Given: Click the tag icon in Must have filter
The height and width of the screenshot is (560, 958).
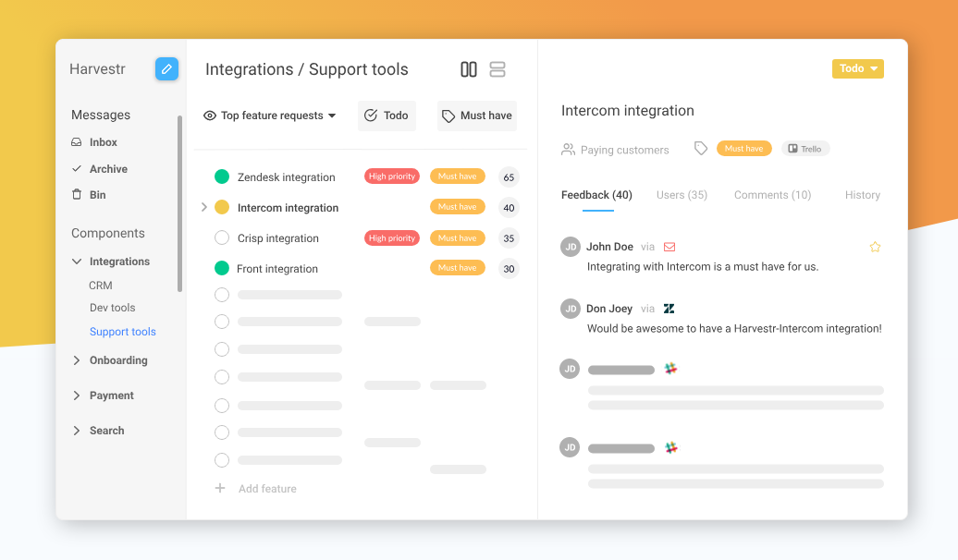Looking at the screenshot, I should tap(448, 116).
